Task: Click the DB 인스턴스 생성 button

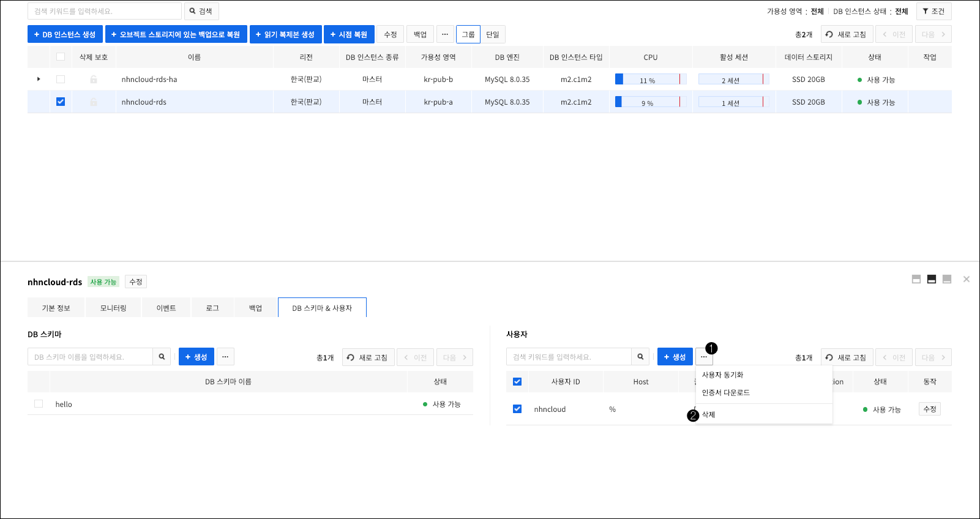Action: click(65, 34)
